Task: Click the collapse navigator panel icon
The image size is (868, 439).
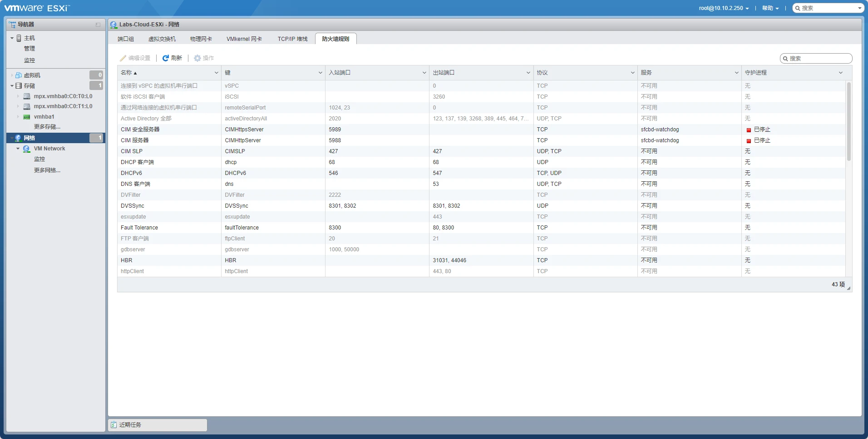Action: click(98, 25)
